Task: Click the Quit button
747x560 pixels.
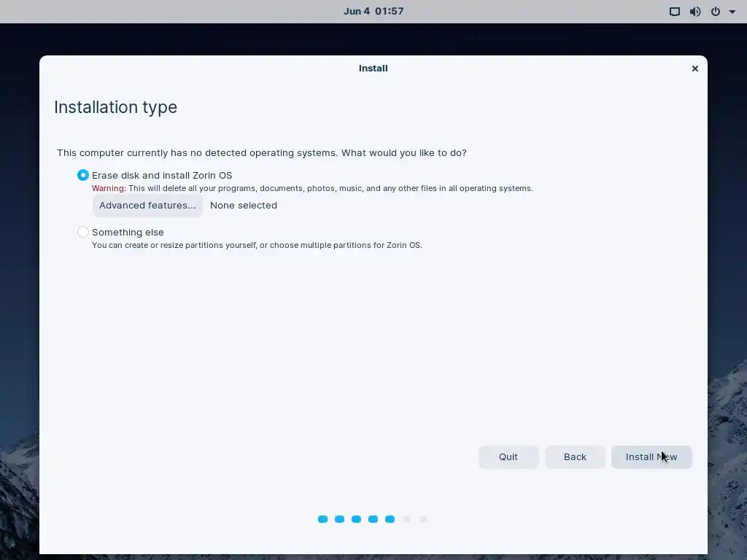Action: 508,456
